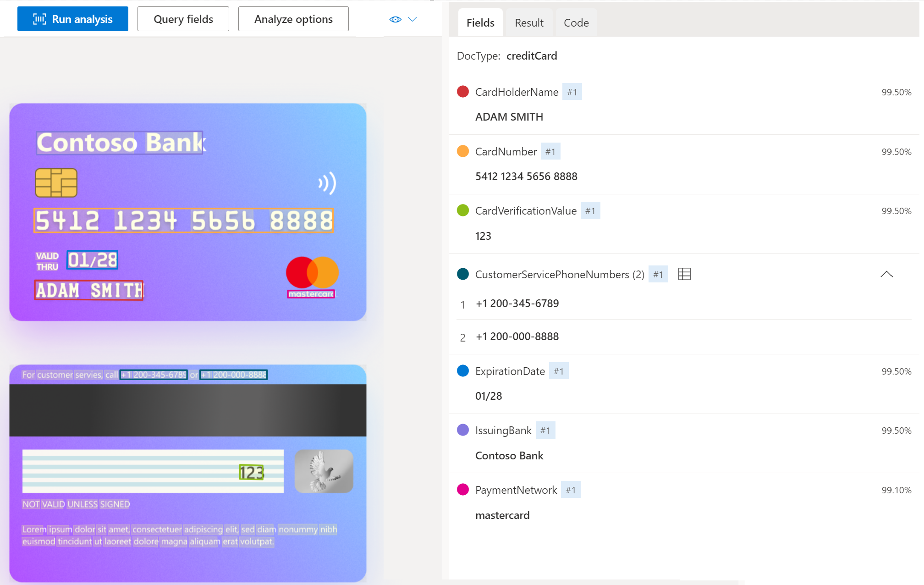Click the CardHolderName #1 tag
The image size is (924, 585).
click(x=572, y=92)
